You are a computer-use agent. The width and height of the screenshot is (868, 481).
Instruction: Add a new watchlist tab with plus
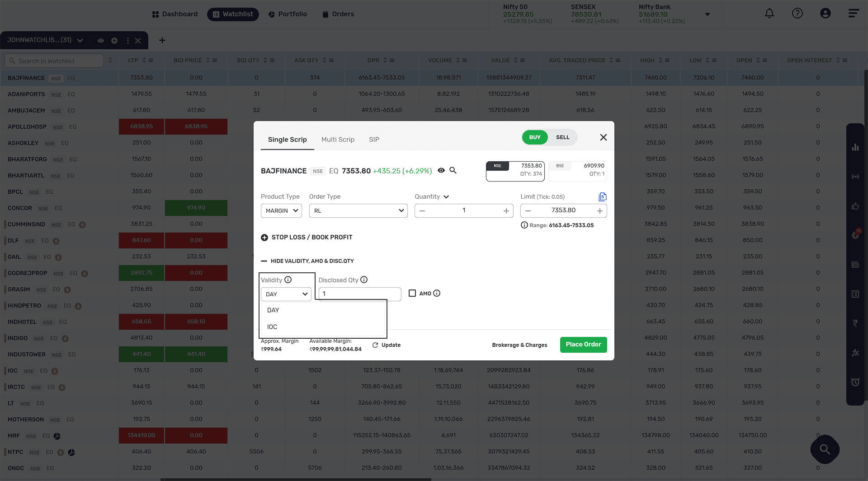point(162,40)
